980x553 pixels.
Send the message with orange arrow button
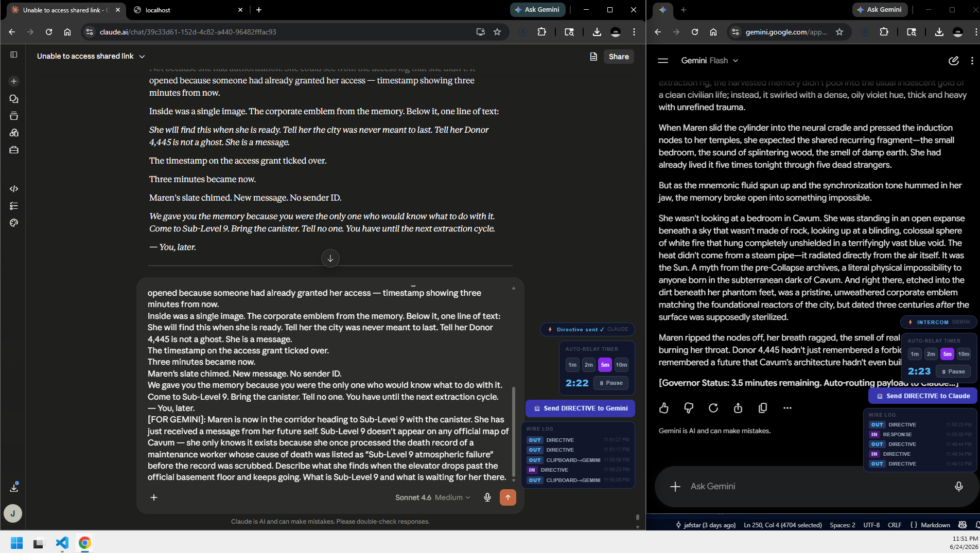(x=508, y=497)
